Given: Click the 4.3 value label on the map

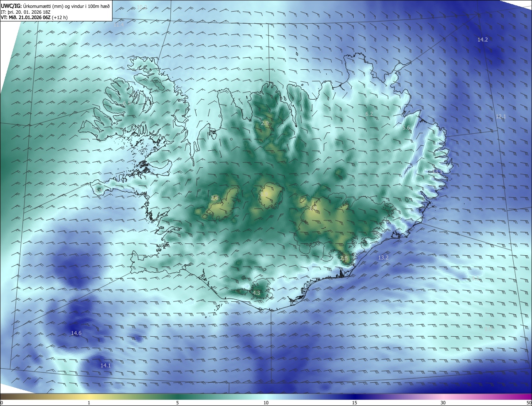Looking at the screenshot, I should click(256, 293).
